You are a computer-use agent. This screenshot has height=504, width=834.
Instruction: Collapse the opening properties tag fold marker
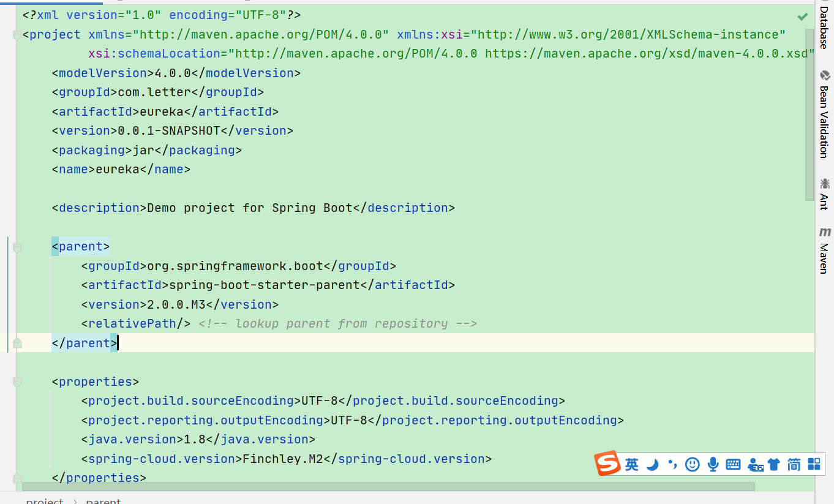(x=17, y=382)
